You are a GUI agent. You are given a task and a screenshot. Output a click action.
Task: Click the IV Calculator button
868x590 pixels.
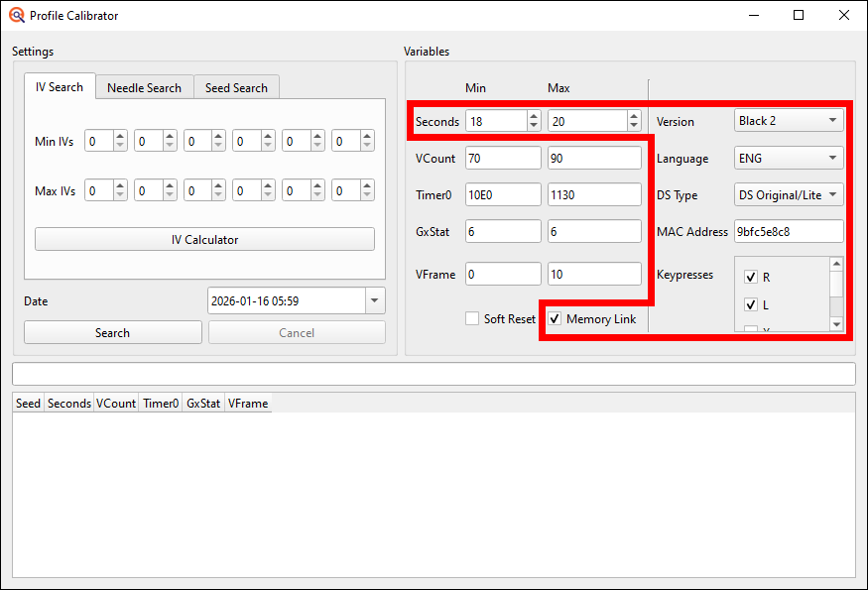204,239
